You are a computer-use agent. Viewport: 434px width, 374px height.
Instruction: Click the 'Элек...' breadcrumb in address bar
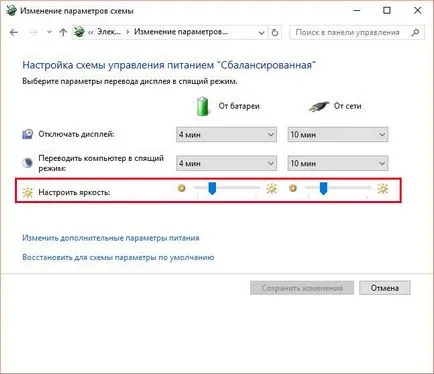(x=109, y=32)
